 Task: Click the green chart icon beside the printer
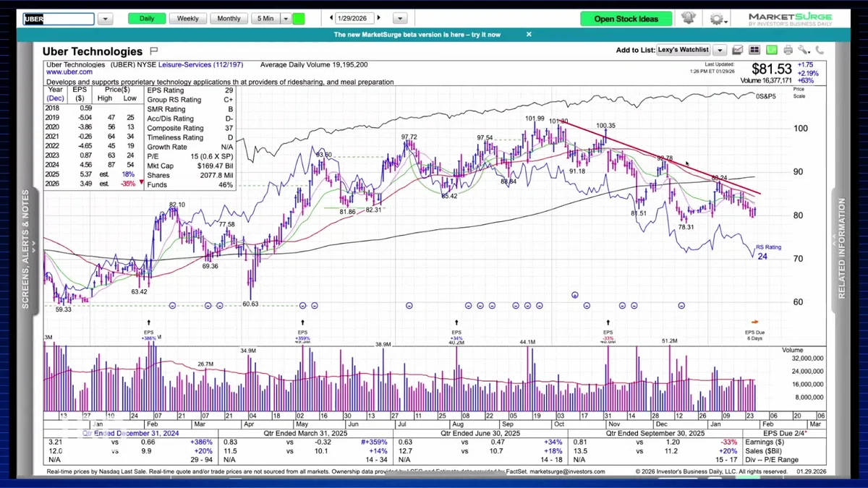click(771, 50)
